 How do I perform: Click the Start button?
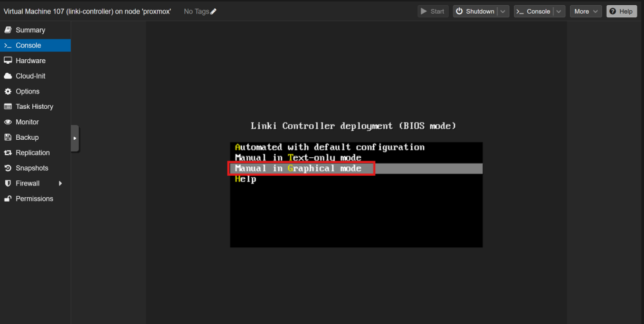click(433, 12)
